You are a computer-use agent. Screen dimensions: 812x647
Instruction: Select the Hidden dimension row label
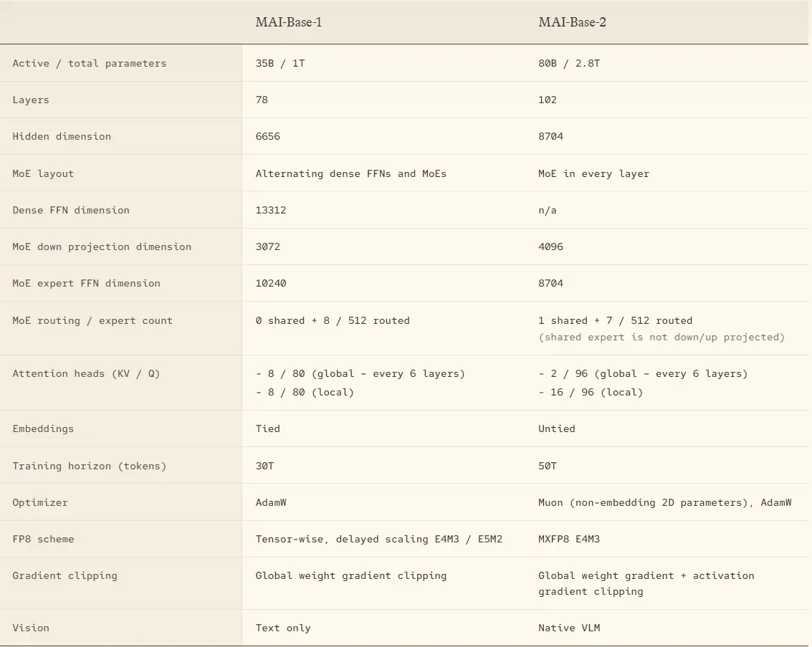pyautogui.click(x=62, y=136)
